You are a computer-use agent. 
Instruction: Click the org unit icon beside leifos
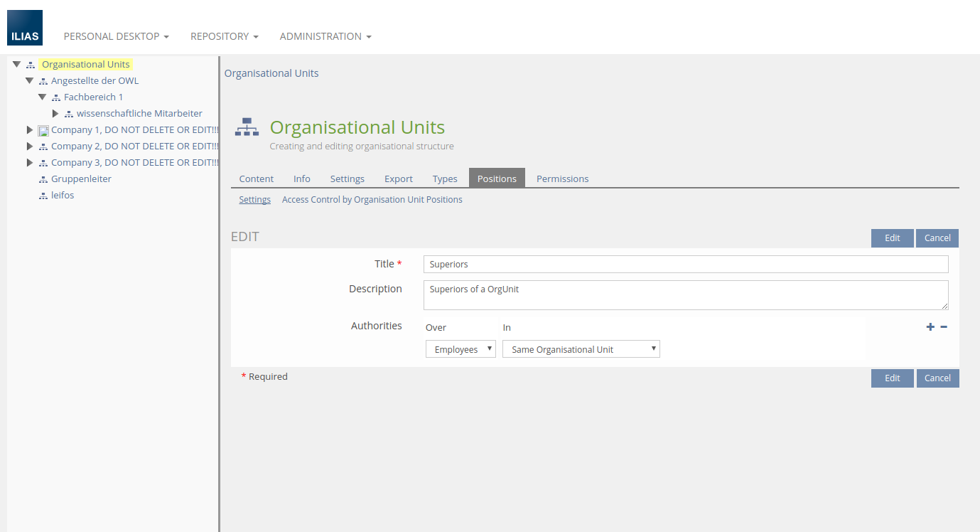click(x=43, y=196)
